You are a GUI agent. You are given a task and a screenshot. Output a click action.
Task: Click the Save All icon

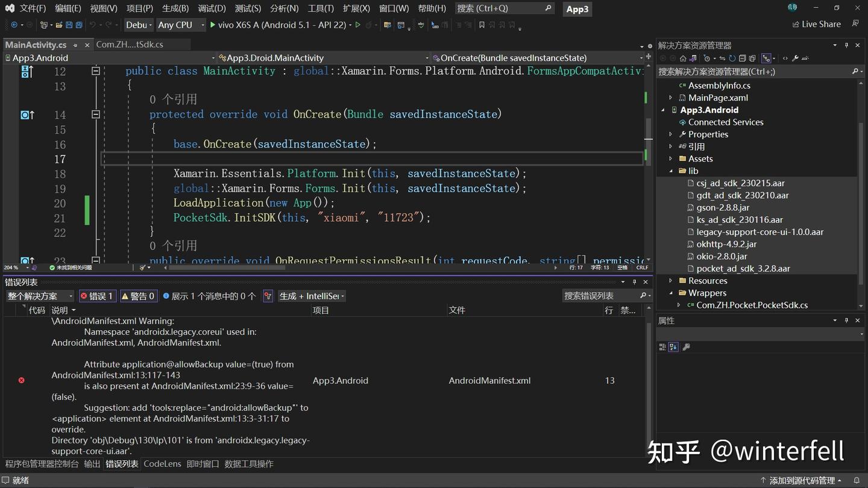pos(79,25)
